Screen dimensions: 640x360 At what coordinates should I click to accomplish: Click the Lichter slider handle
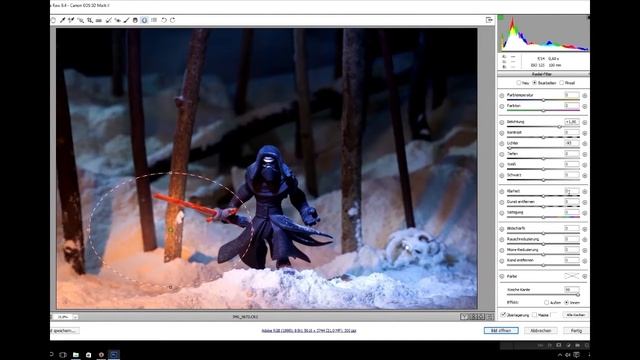(509, 148)
